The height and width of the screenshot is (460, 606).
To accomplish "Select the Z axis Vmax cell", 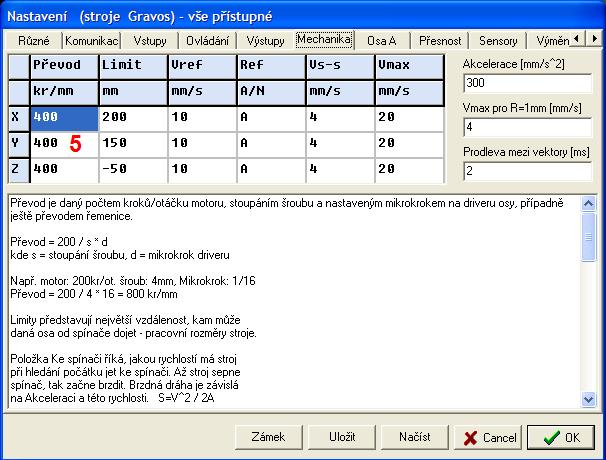I will pyautogui.click(x=408, y=169).
